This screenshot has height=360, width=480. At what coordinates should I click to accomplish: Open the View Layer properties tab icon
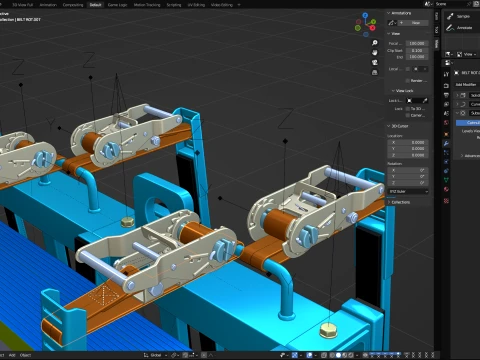click(x=446, y=104)
